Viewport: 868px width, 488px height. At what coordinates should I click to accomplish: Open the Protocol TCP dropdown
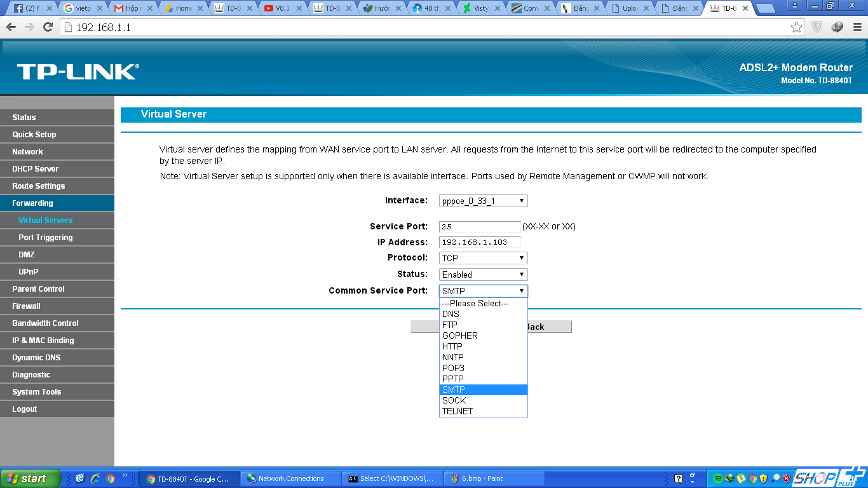[x=483, y=258]
